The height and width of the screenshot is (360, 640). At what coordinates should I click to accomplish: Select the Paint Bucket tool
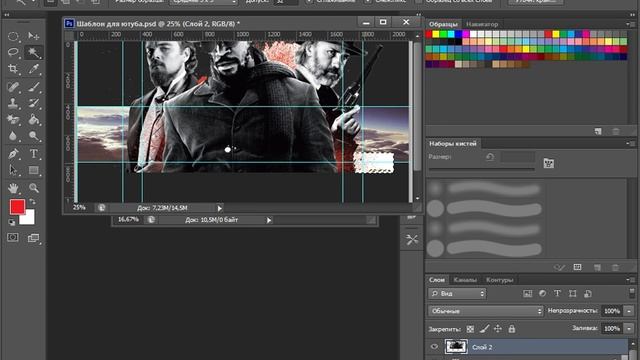[x=33, y=119]
